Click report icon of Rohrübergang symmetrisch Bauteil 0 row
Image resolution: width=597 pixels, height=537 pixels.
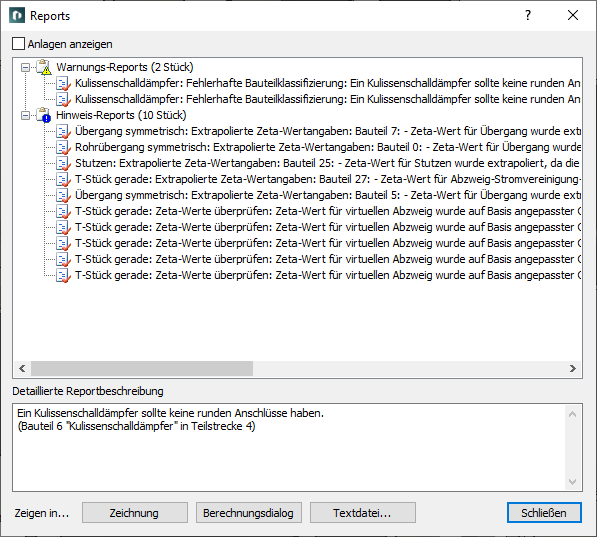63,147
